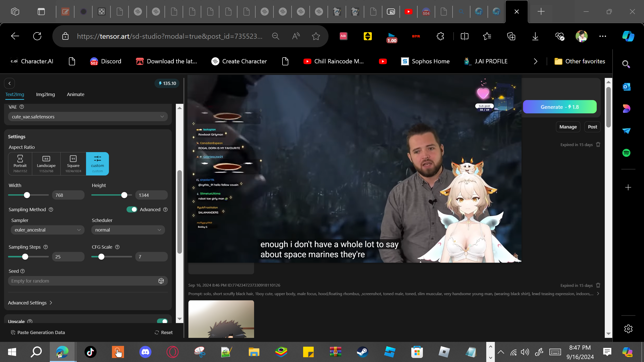Click the random seed dice icon
The height and width of the screenshot is (362, 644).
point(161,281)
